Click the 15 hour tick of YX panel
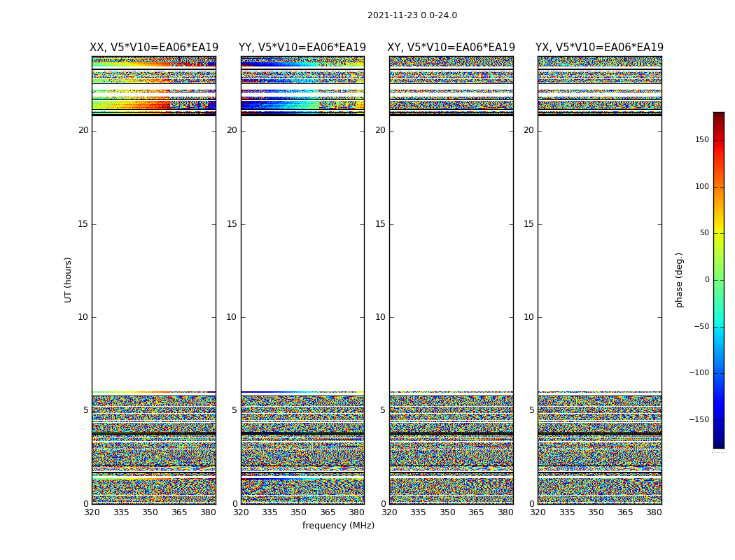 (528, 224)
